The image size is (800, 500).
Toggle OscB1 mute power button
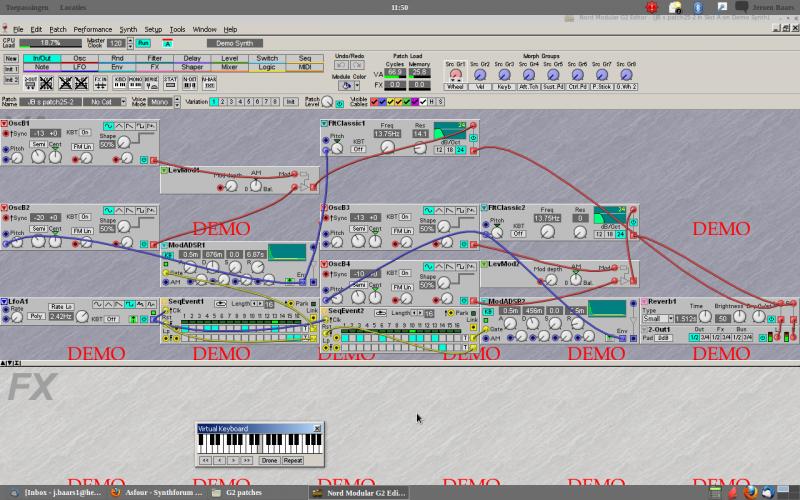[x=144, y=160]
